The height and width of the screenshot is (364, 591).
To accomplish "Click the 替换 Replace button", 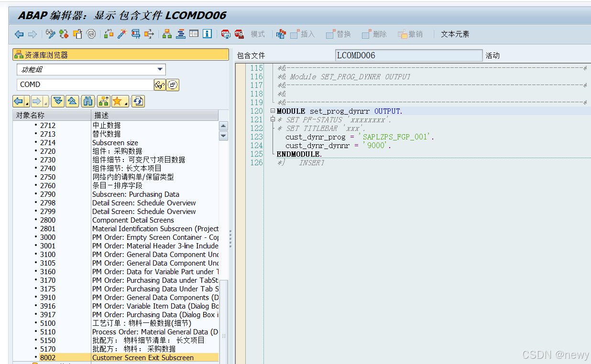I will [x=338, y=34].
